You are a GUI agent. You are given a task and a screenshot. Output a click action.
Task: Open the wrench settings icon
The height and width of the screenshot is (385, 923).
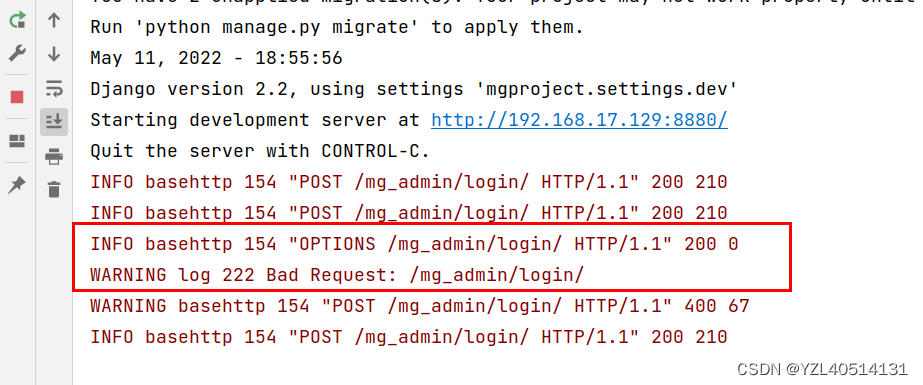click(x=17, y=54)
